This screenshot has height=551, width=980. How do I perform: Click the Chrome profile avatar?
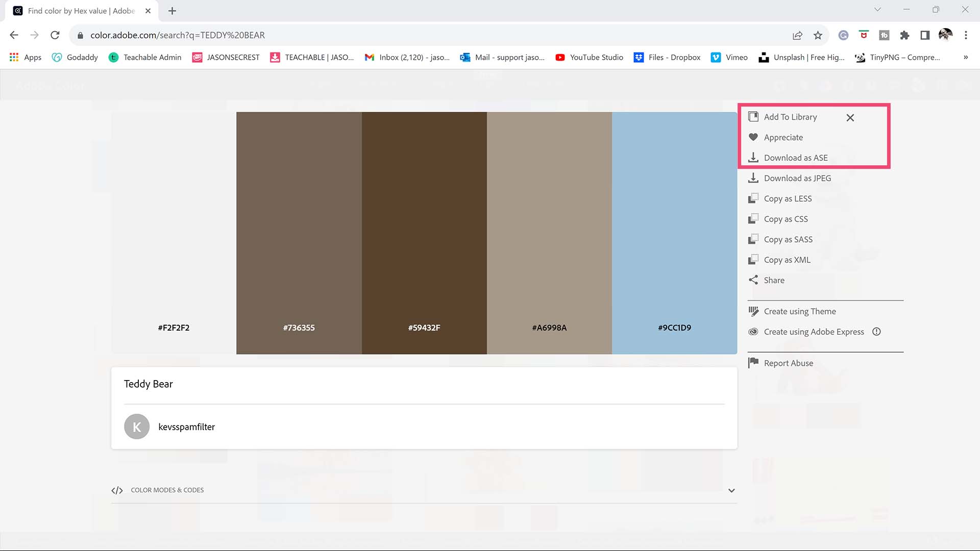pyautogui.click(x=945, y=35)
